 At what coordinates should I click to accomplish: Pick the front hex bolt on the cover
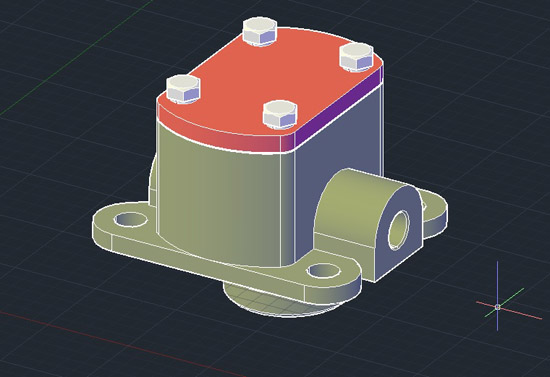point(280,115)
